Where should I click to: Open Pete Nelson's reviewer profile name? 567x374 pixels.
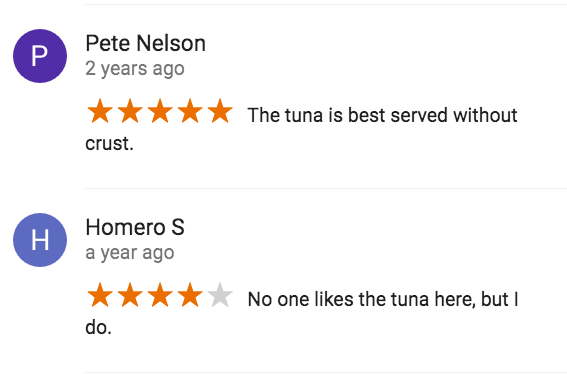tap(145, 43)
